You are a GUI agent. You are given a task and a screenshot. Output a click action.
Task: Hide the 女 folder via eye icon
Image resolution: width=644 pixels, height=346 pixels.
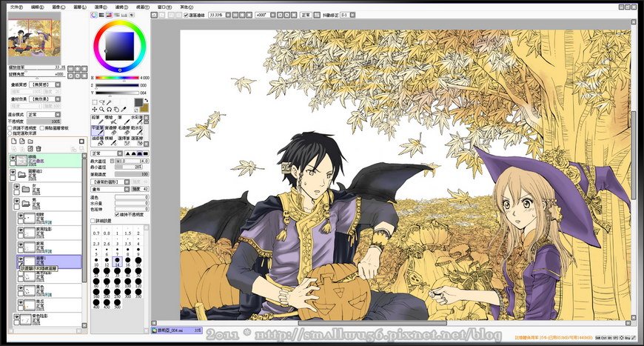17,187
